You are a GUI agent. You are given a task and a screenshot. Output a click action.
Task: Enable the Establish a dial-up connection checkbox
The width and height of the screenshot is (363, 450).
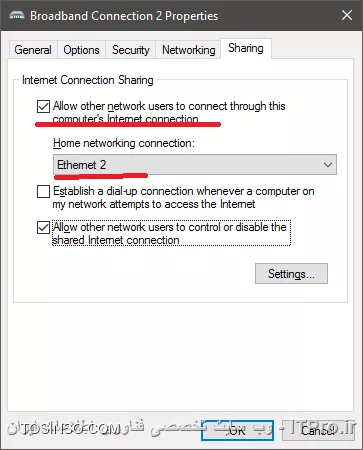click(x=43, y=192)
